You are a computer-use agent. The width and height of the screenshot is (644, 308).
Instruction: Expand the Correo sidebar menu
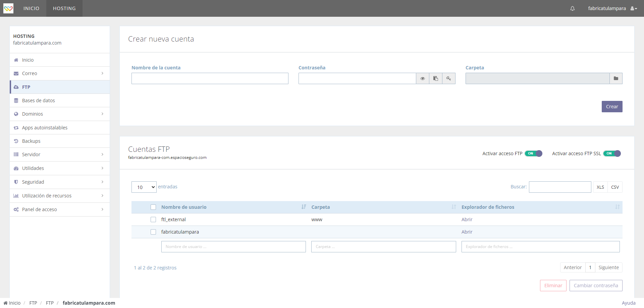pyautogui.click(x=60, y=73)
